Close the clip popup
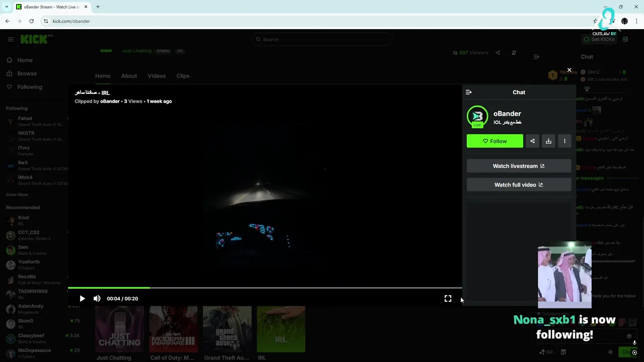This screenshot has width=644, height=362. click(x=569, y=70)
